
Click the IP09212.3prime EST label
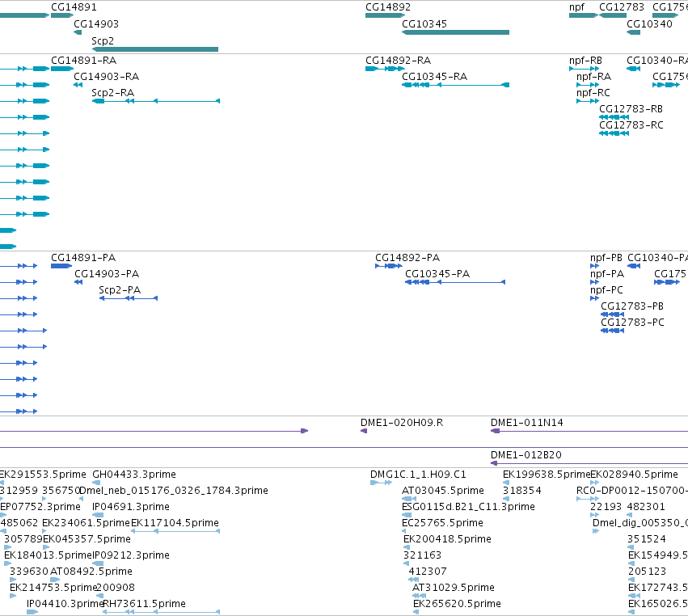[131, 555]
